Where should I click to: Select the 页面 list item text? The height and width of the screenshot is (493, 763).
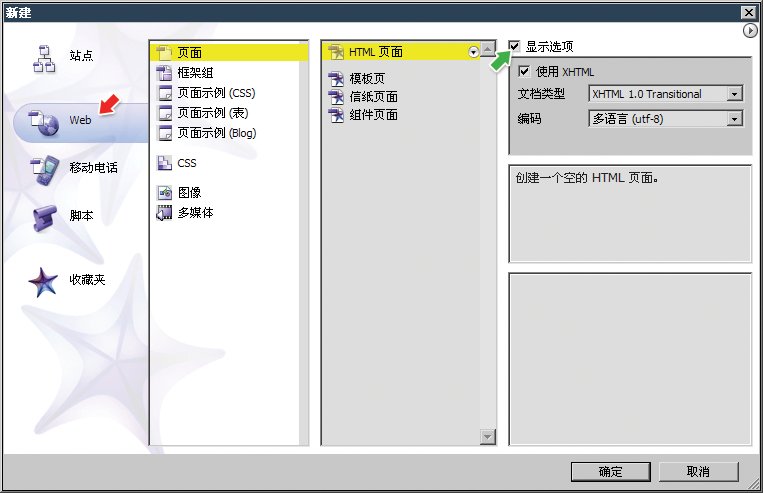(x=189, y=53)
